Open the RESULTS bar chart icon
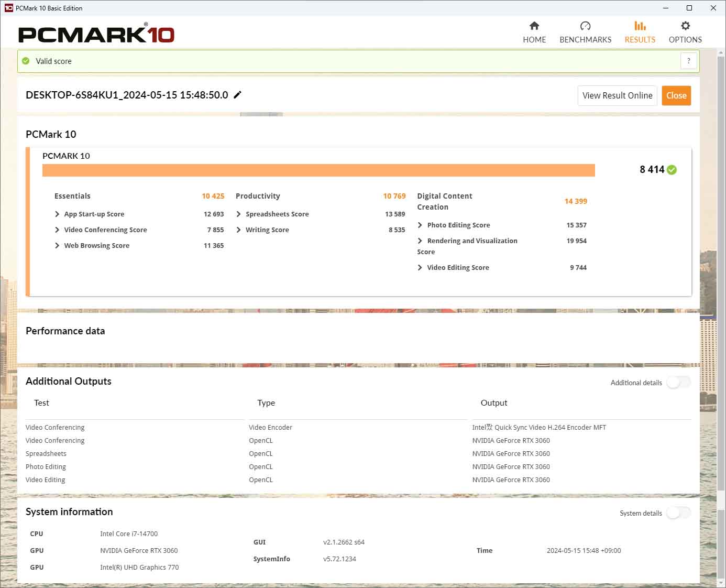 640,26
